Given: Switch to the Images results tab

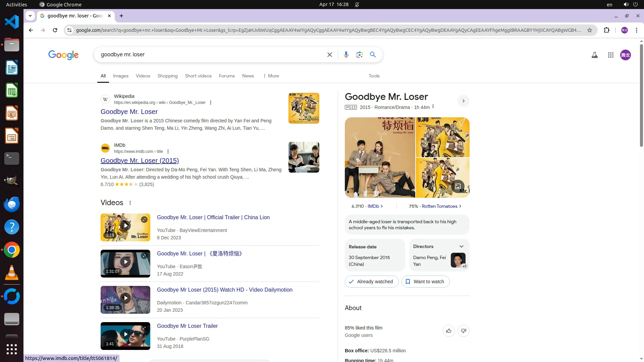Looking at the screenshot, I should [x=120, y=76].
